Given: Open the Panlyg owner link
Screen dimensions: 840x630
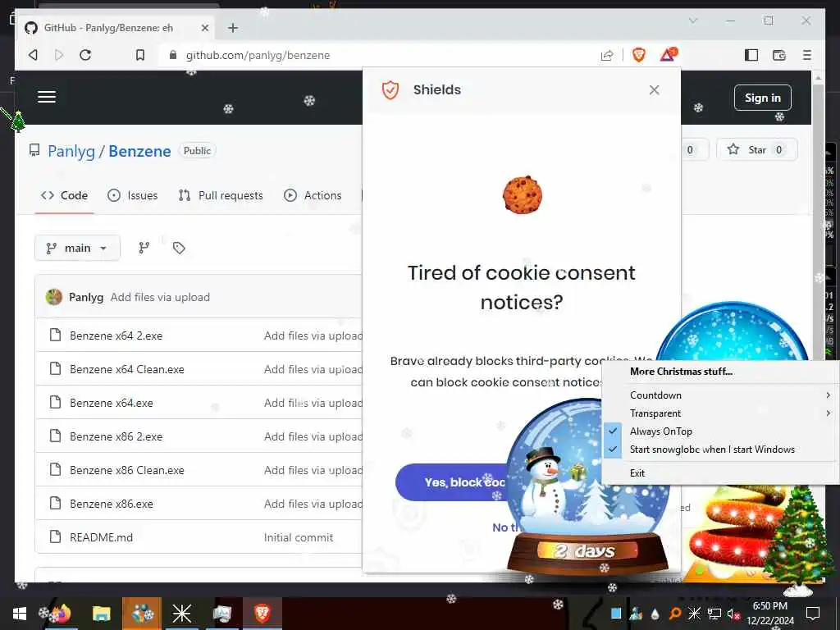Looking at the screenshot, I should (x=71, y=152).
